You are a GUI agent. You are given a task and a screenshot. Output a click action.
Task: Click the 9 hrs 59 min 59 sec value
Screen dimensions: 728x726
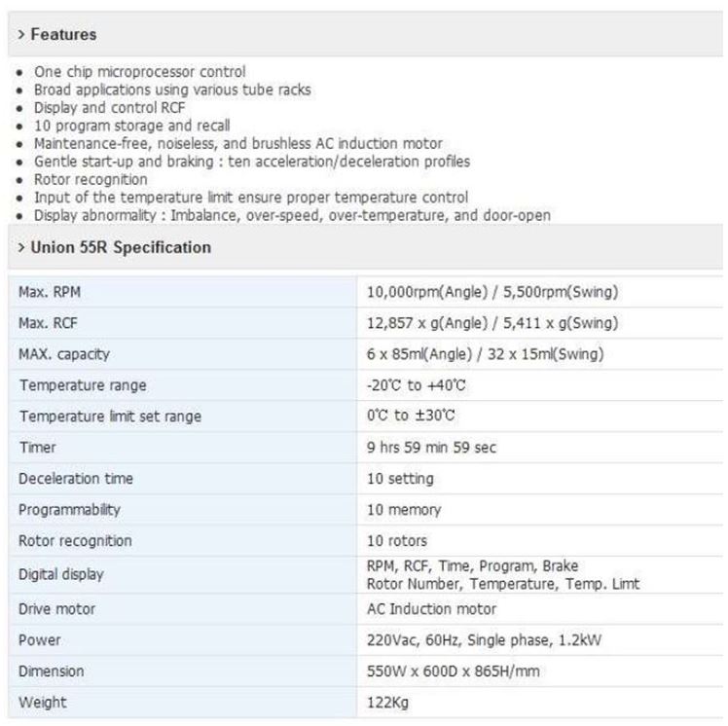(431, 448)
